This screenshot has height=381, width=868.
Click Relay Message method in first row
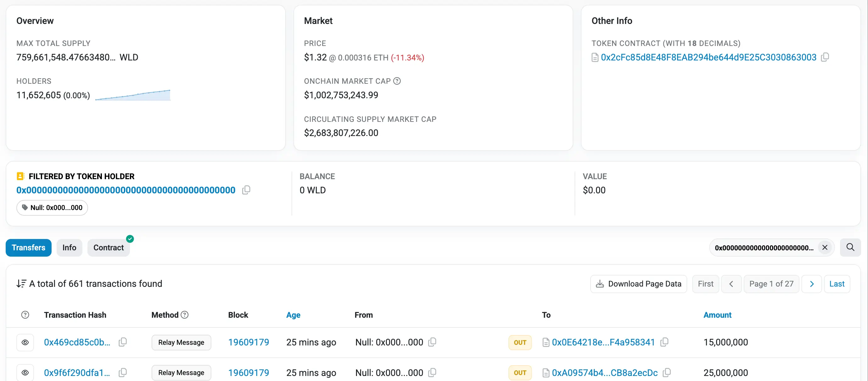(181, 343)
